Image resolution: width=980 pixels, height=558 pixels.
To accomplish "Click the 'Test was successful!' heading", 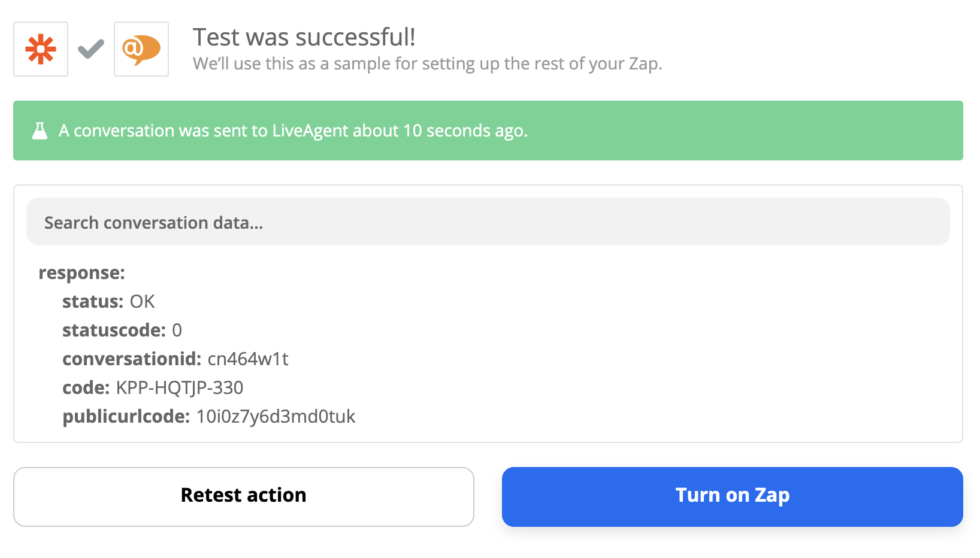I will [x=304, y=37].
